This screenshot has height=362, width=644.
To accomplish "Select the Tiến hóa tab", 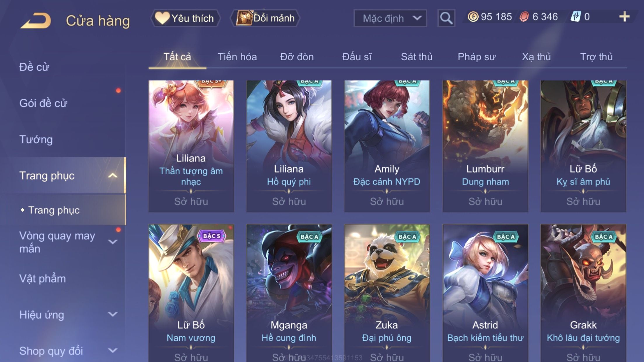I will [237, 57].
